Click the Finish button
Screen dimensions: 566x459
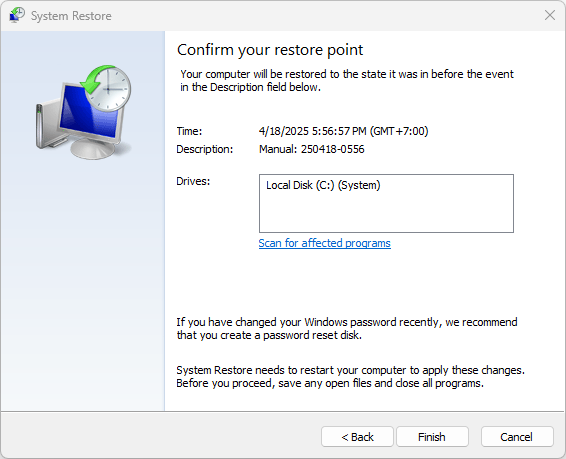[x=432, y=437]
